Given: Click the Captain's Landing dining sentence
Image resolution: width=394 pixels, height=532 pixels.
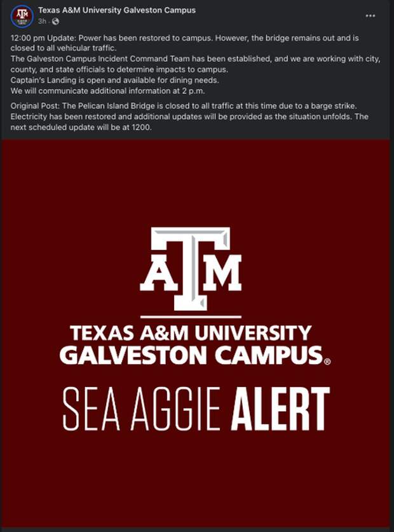Looking at the screenshot, I should click(x=114, y=80).
